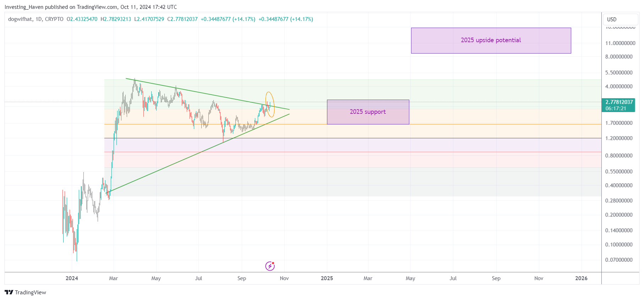Click the open value O2.43325470
This screenshot has width=644, height=300.
(82, 19)
